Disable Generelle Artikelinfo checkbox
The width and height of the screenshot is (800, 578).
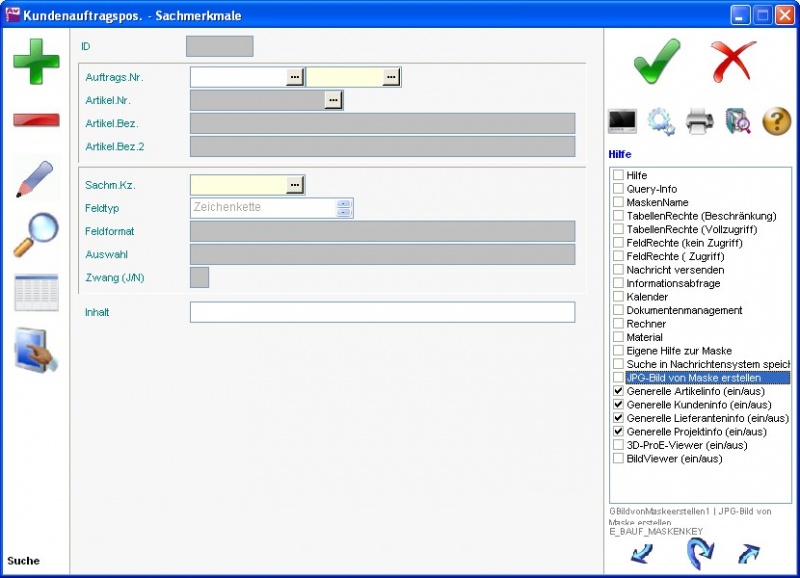pos(618,392)
